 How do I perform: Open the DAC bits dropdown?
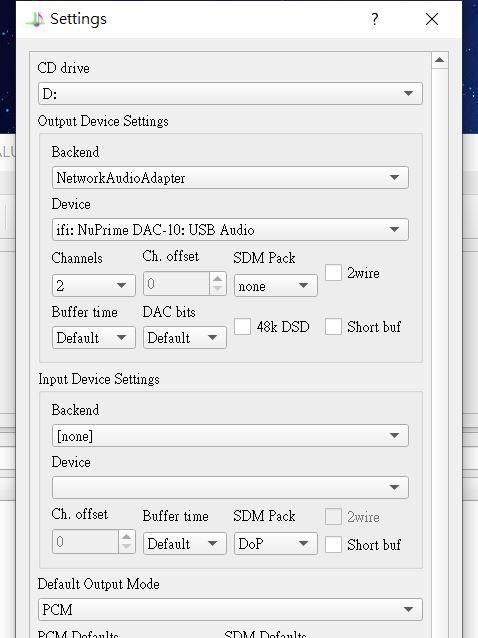pyautogui.click(x=185, y=337)
